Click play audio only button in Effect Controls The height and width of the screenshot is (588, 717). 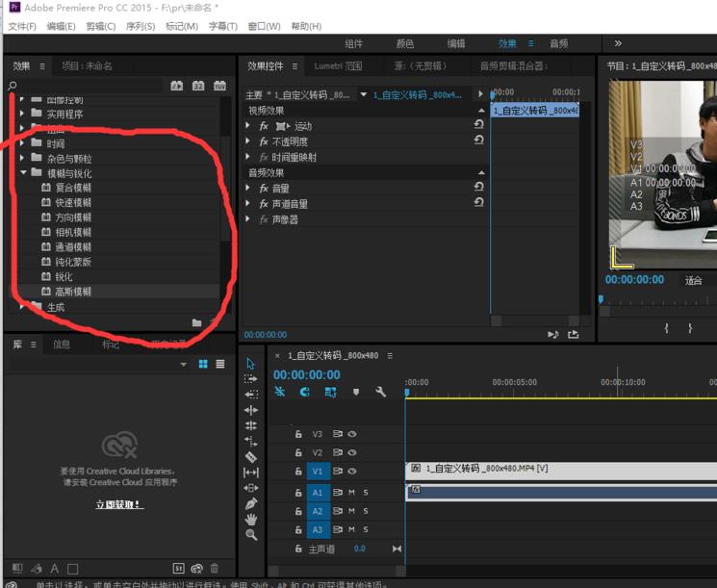click(x=553, y=335)
